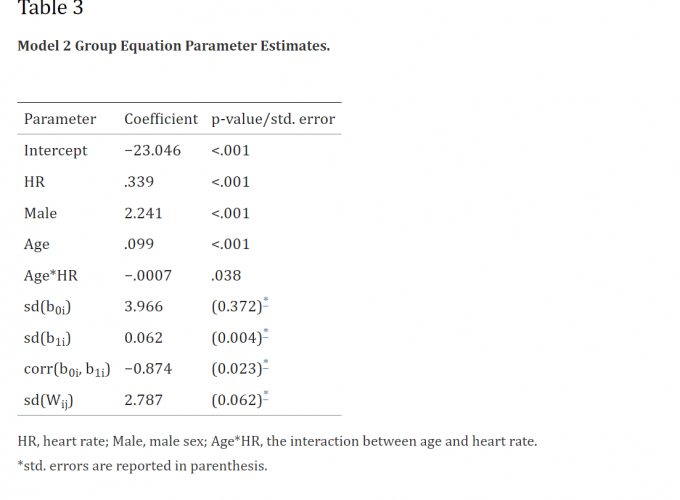
Task: Click the footnote asterisk after (0.372)
Action: (x=266, y=301)
